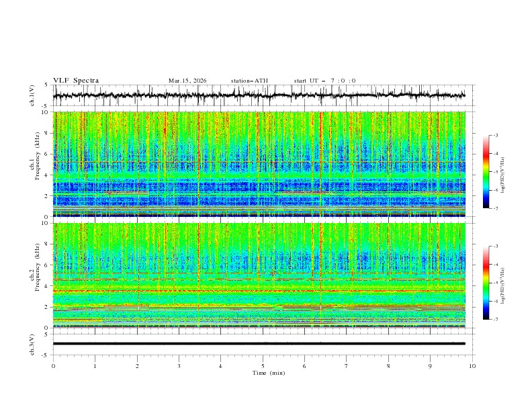532x411 pixels.
Task: Click the ch.1 PSD color scale bar
Action: [486, 172]
